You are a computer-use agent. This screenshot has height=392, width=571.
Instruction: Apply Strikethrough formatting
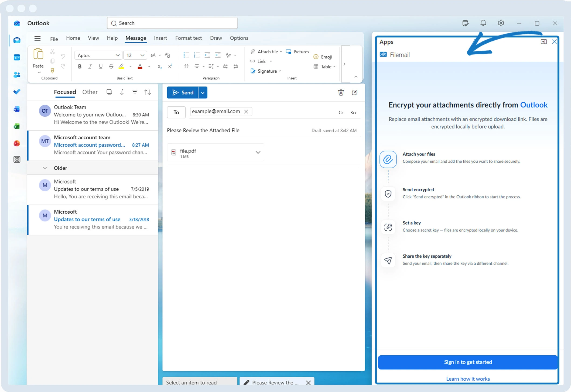coord(111,66)
